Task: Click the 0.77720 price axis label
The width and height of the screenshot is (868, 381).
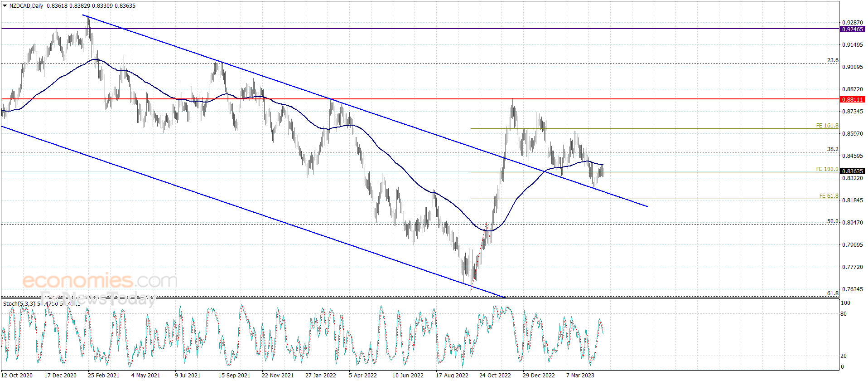Action: click(x=852, y=267)
